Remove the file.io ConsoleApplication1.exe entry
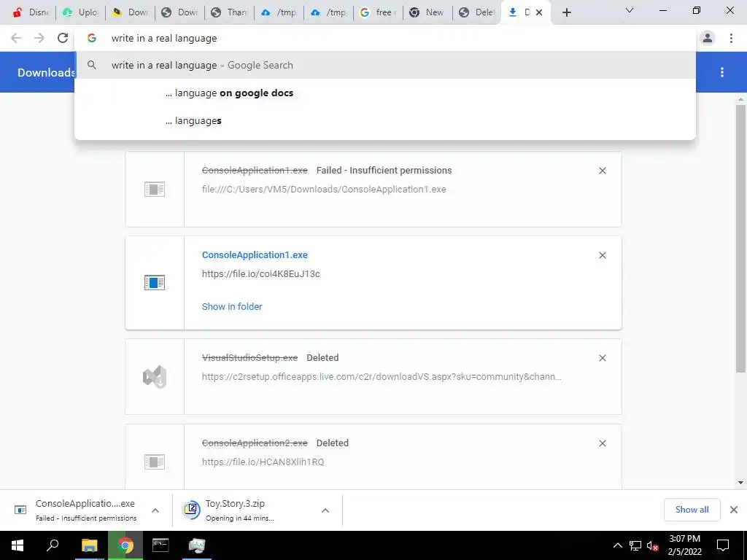This screenshot has width=747, height=560. pos(602,255)
